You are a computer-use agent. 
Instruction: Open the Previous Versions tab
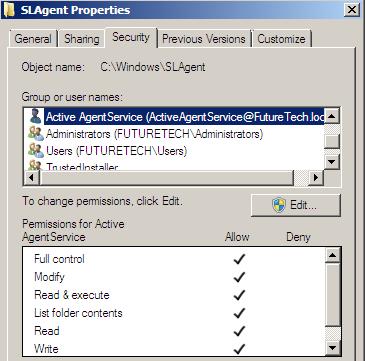pyautogui.click(x=204, y=39)
